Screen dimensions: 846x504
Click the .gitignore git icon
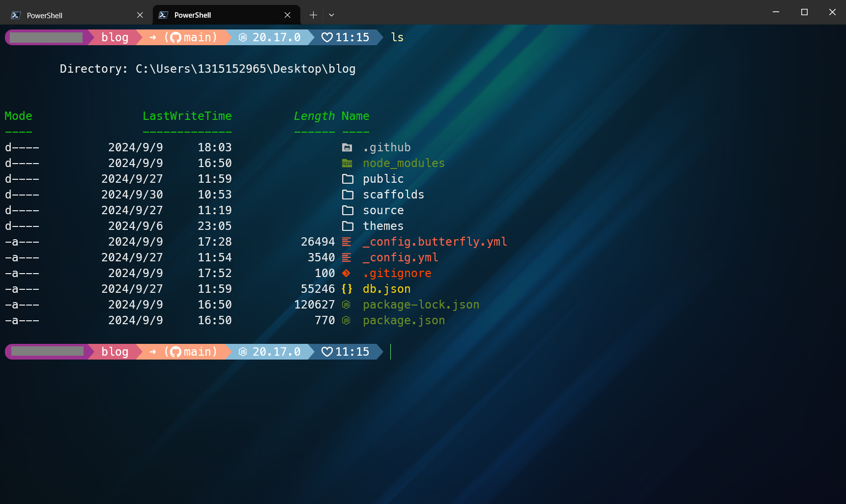tap(347, 273)
